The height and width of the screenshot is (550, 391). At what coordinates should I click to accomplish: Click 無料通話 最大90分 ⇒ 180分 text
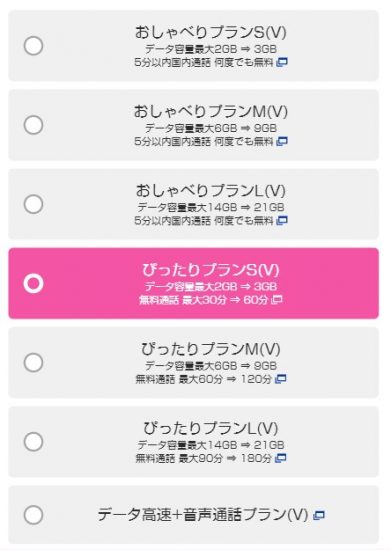pyautogui.click(x=204, y=458)
